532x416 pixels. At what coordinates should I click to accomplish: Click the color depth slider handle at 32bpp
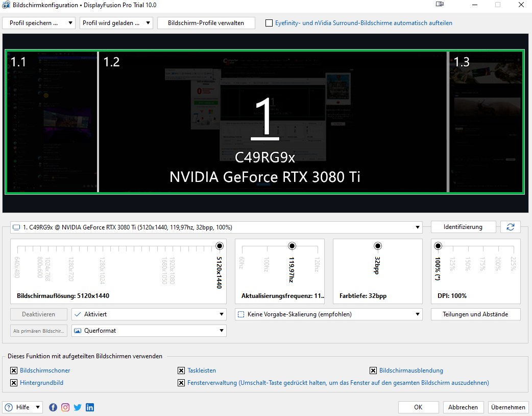tap(378, 246)
